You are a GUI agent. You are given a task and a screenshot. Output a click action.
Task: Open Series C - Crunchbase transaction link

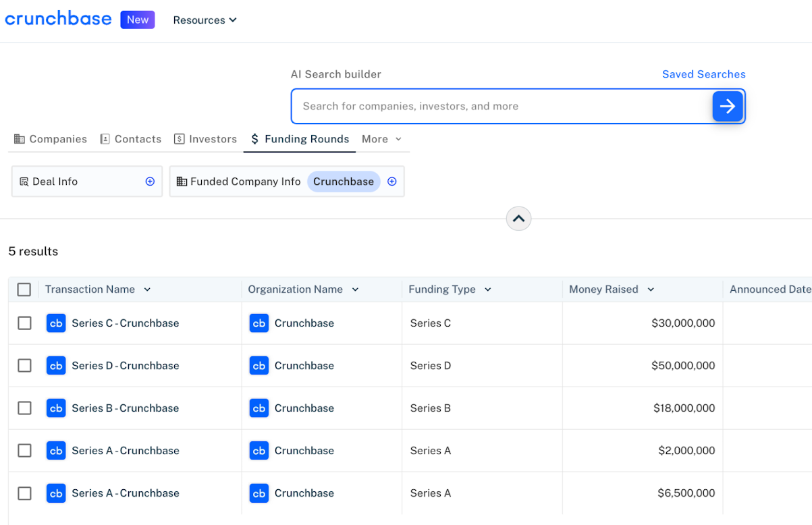pyautogui.click(x=126, y=323)
